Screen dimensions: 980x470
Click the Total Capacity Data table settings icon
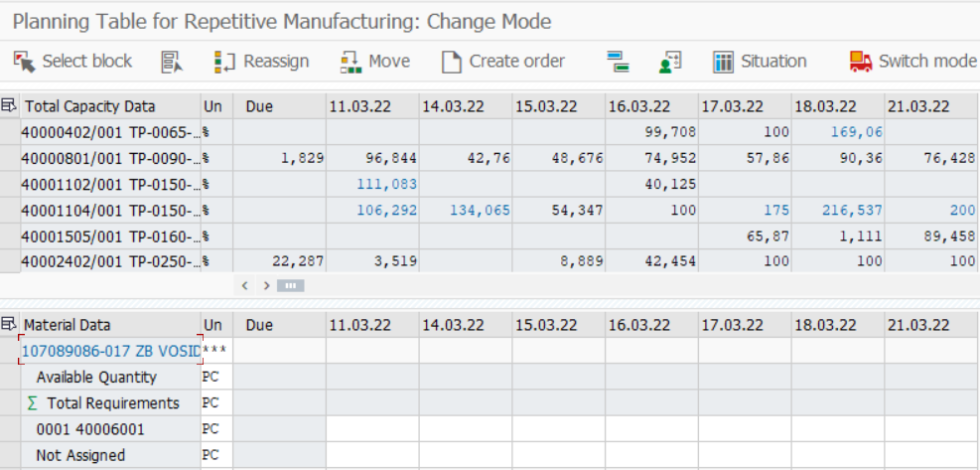[10, 106]
